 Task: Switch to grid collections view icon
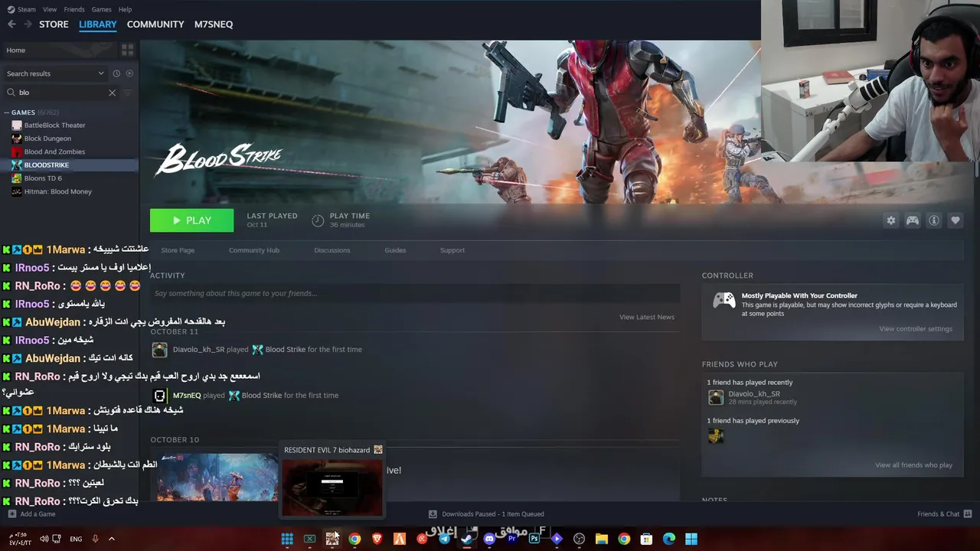tap(127, 50)
